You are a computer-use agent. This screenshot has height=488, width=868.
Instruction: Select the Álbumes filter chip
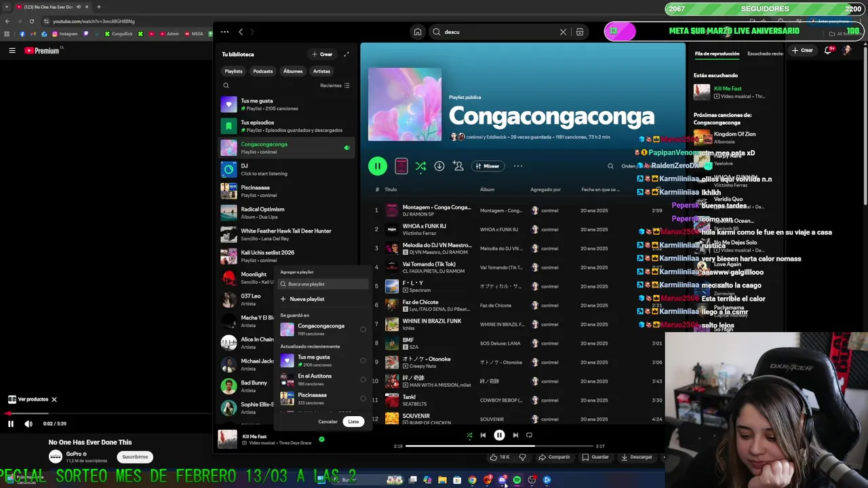point(293,71)
